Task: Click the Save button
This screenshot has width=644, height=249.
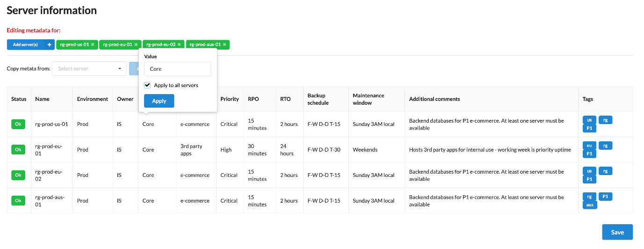Action: 617,232
